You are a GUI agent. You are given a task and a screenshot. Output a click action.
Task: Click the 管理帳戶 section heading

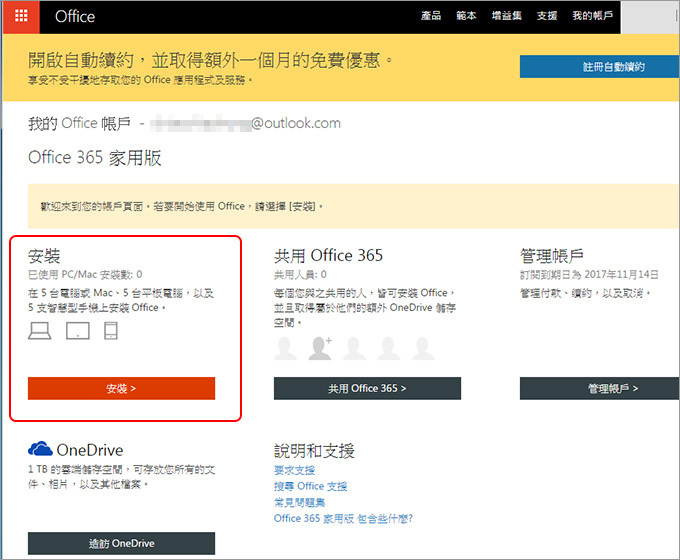coord(552,256)
